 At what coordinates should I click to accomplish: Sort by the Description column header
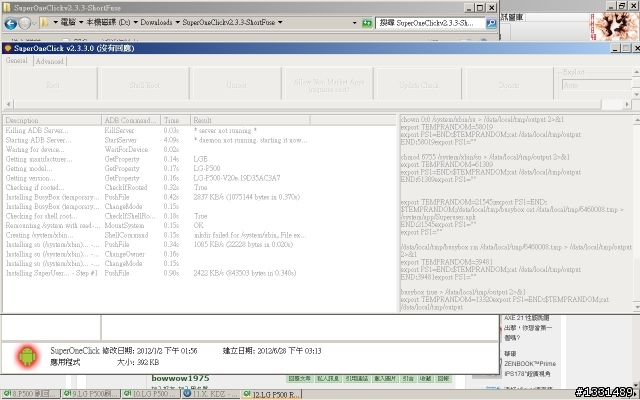click(x=52, y=120)
